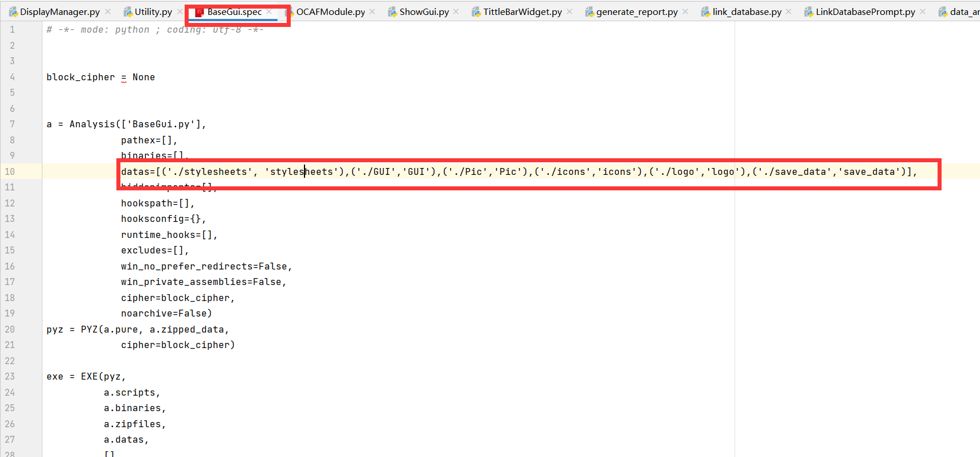The height and width of the screenshot is (457, 980).
Task: Click the 'noarchive=False)' line
Action: coord(166,314)
